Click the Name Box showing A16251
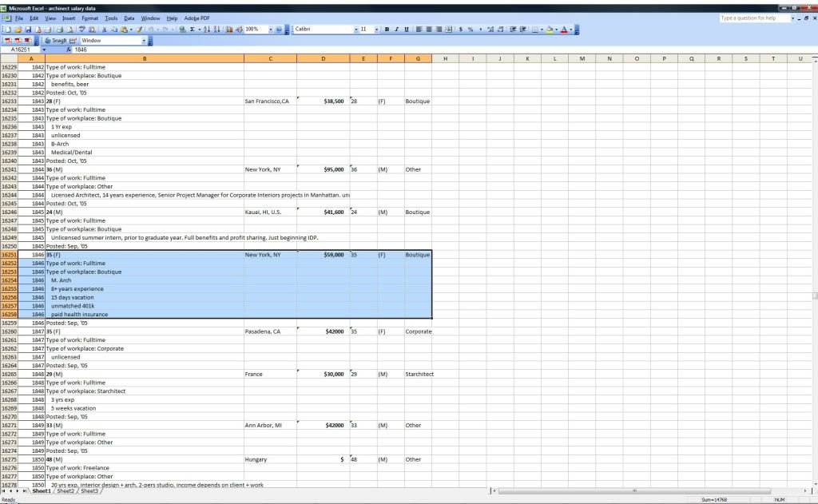This screenshot has width=818, height=504. click(x=21, y=50)
